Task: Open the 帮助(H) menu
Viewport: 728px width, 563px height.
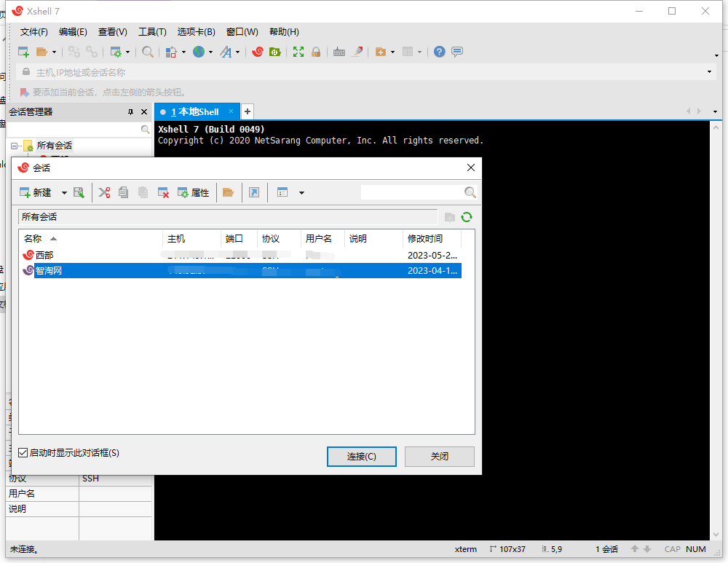Action: click(284, 31)
